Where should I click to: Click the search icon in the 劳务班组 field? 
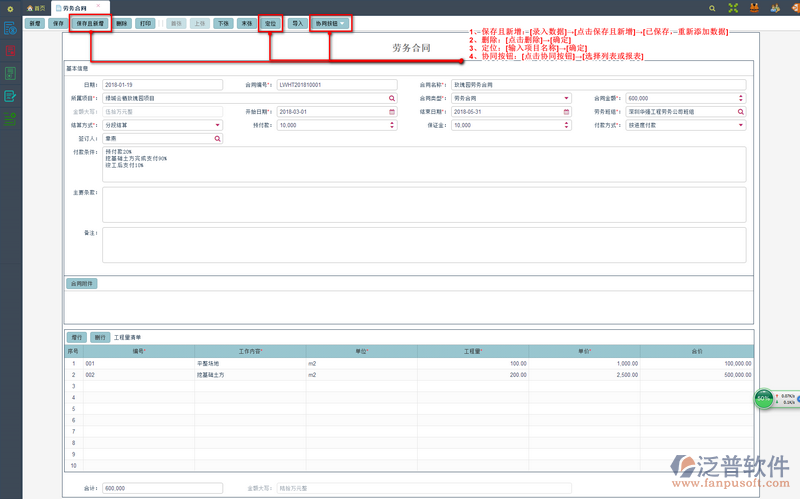click(x=741, y=112)
